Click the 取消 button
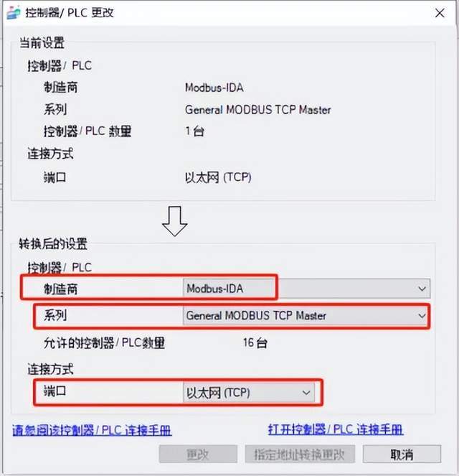Viewport: 459px width, 476px height. 402,454
